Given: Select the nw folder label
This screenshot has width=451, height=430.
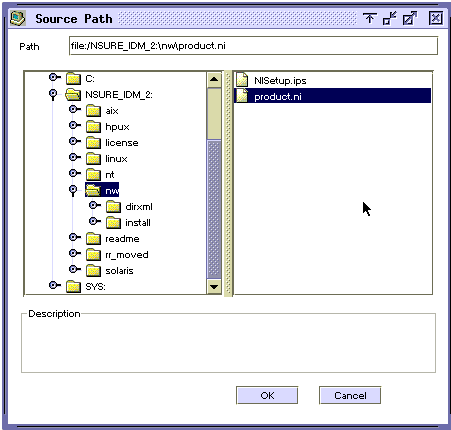Looking at the screenshot, I should coord(112,191).
